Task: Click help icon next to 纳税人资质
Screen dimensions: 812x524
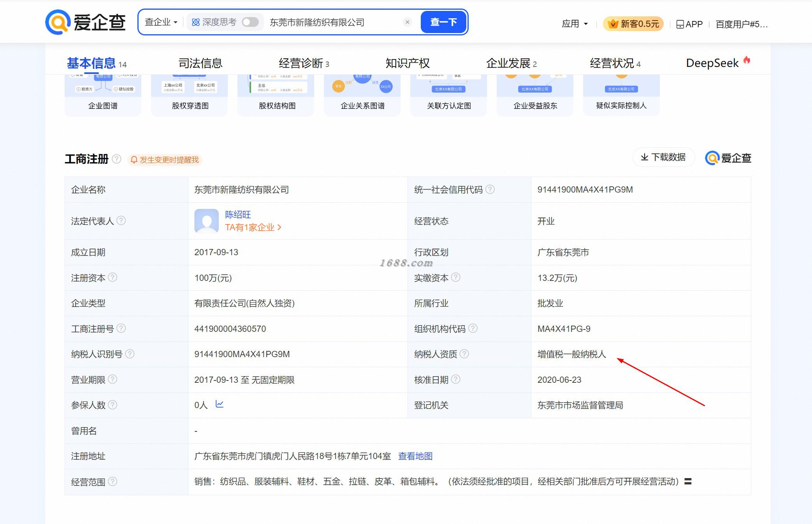Action: tap(464, 354)
